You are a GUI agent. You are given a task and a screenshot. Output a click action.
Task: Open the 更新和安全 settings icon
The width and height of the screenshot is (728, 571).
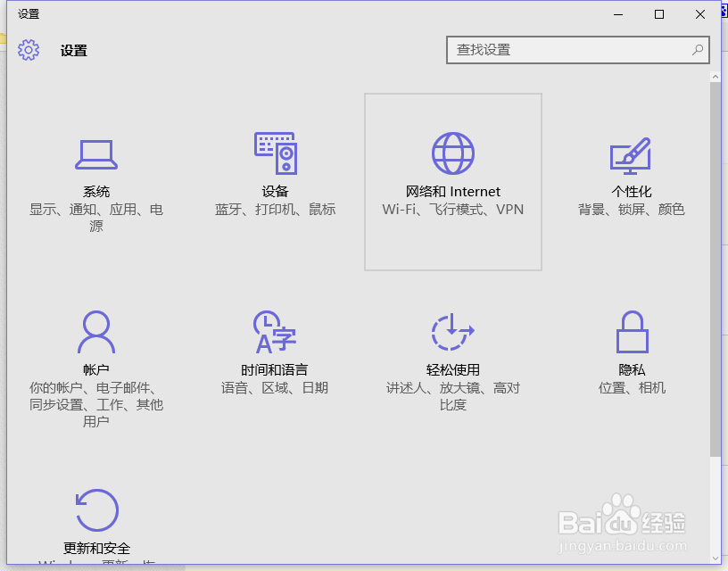tap(96, 526)
